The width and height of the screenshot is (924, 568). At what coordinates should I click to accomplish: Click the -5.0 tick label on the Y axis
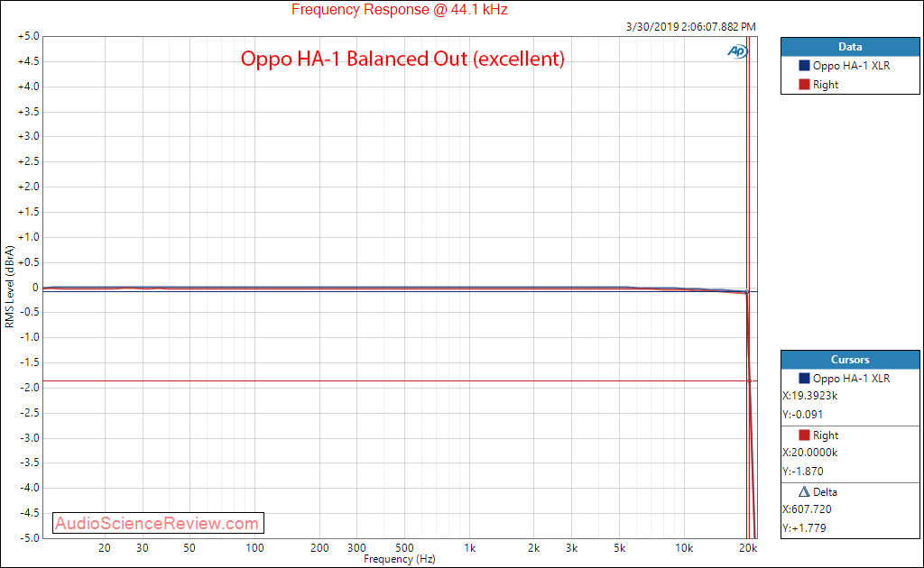(29, 538)
